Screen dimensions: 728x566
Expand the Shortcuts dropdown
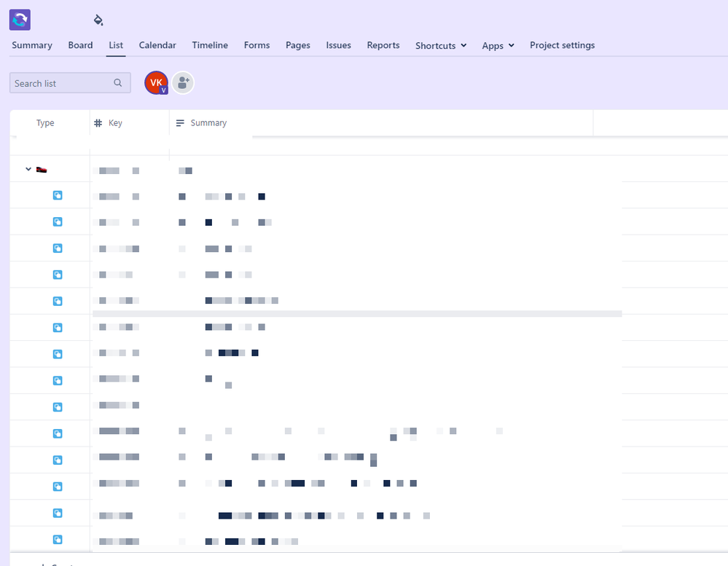click(441, 45)
